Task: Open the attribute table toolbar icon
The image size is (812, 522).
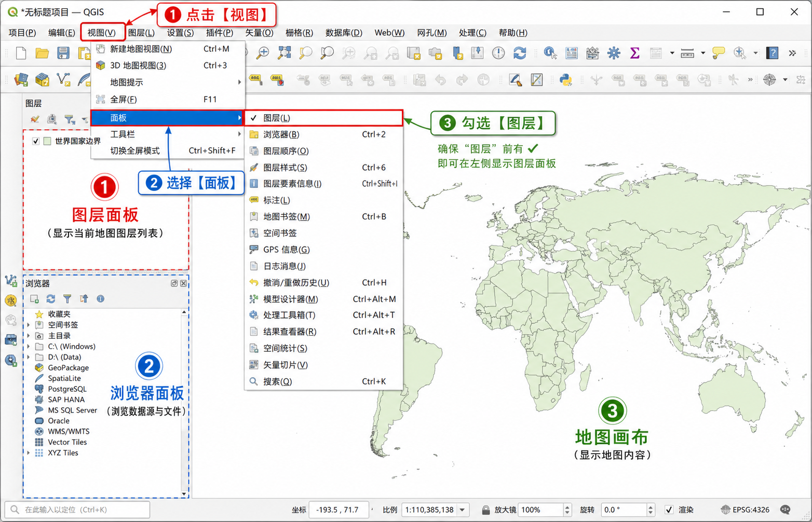Action: click(572, 53)
